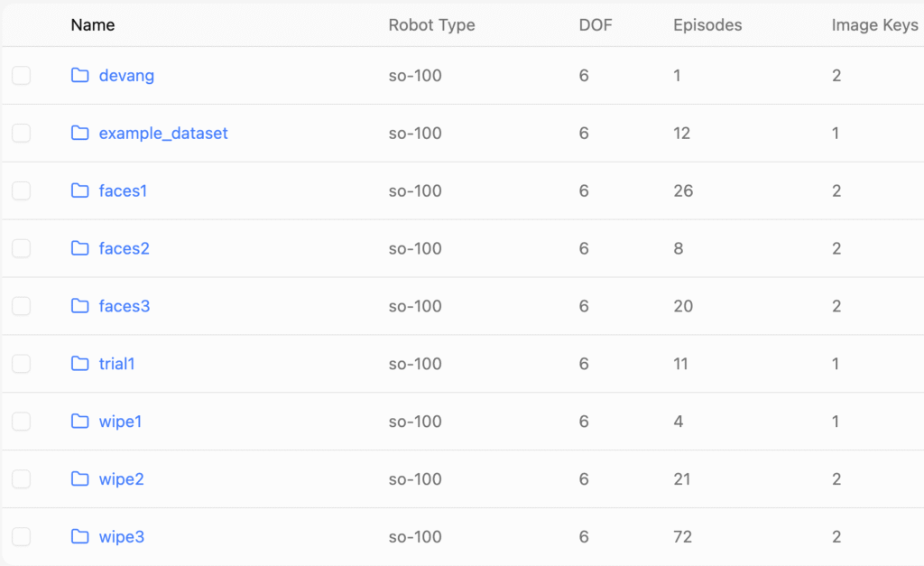This screenshot has width=924, height=566.
Task: Click the faces1 folder icon
Action: 80,190
